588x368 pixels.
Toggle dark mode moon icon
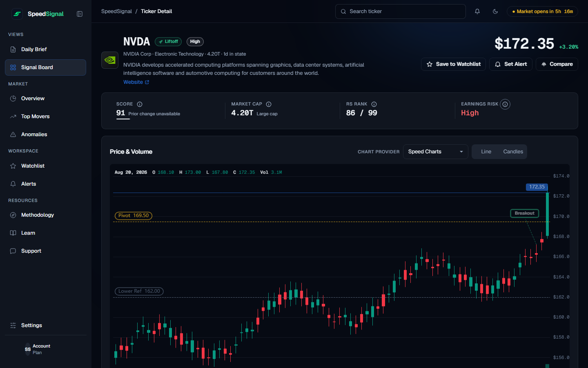tap(495, 11)
